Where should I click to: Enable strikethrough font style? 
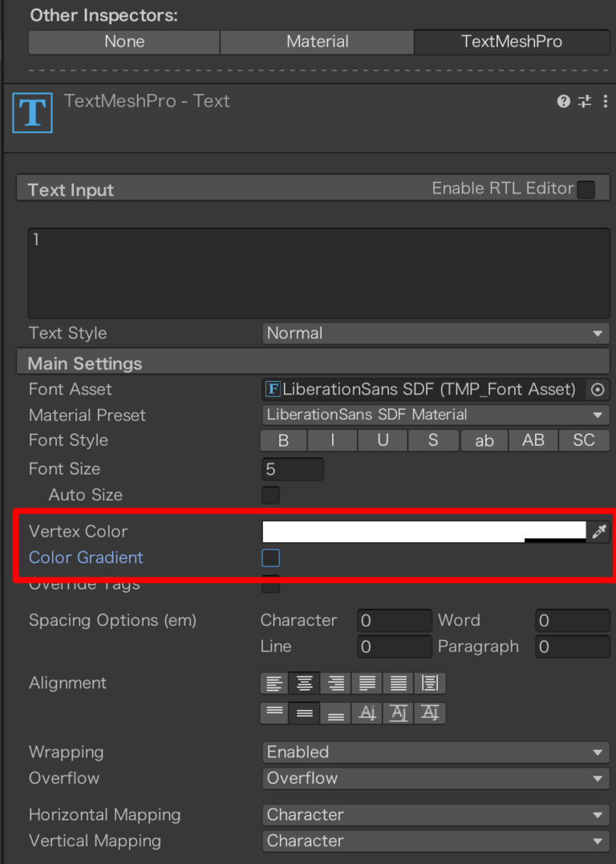[x=432, y=440]
